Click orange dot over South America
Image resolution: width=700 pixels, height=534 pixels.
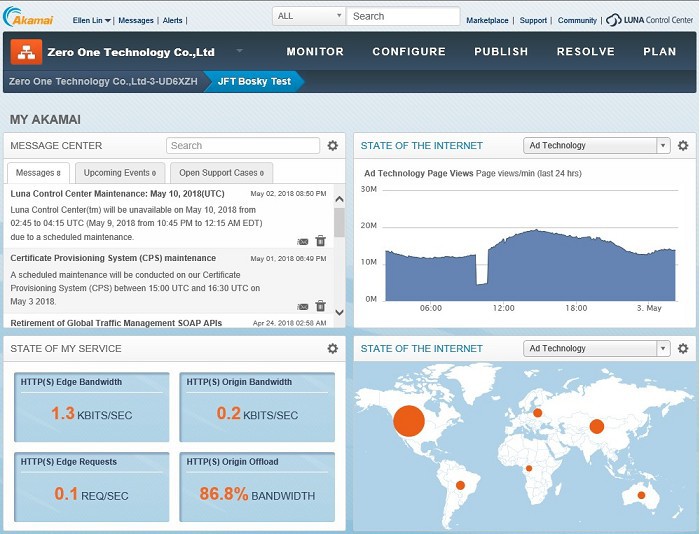(x=460, y=485)
